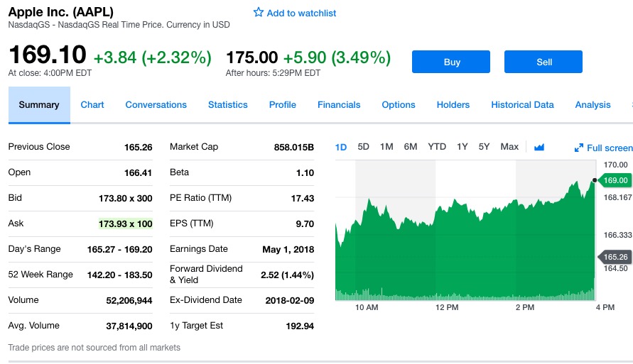Go to the Analysis tab
This screenshot has height=364, width=633.
(x=593, y=105)
